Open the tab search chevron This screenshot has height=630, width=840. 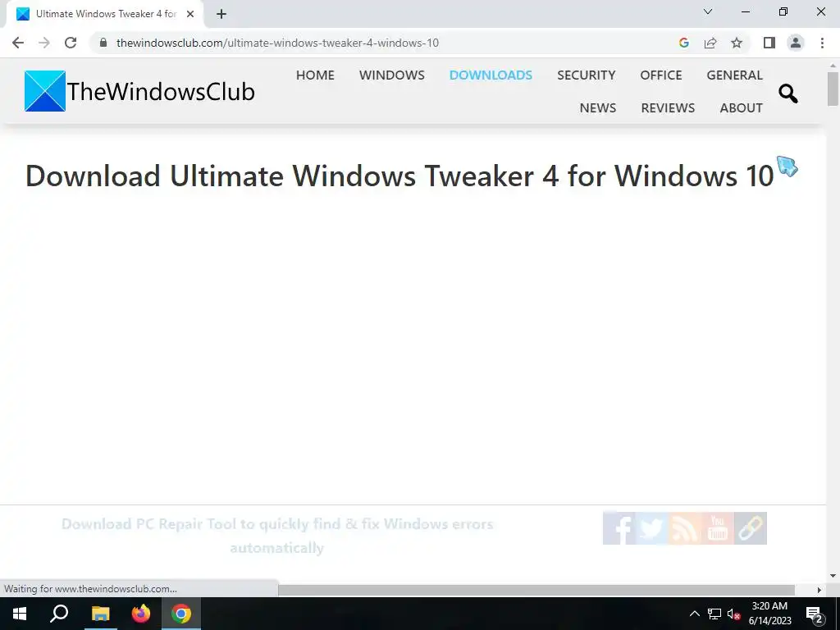[708, 11]
